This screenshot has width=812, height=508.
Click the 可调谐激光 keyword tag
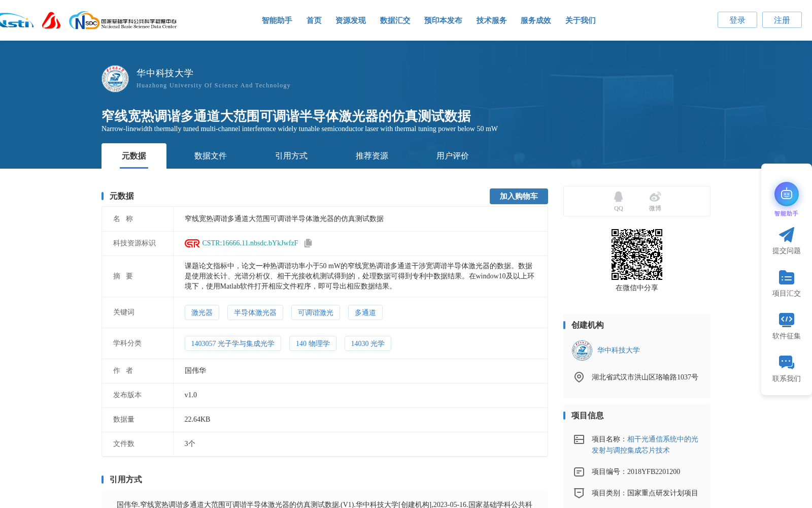316,312
